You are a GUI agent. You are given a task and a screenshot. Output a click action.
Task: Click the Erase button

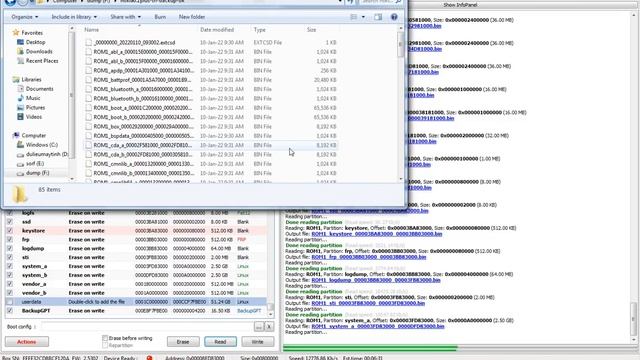pyautogui.click(x=183, y=342)
